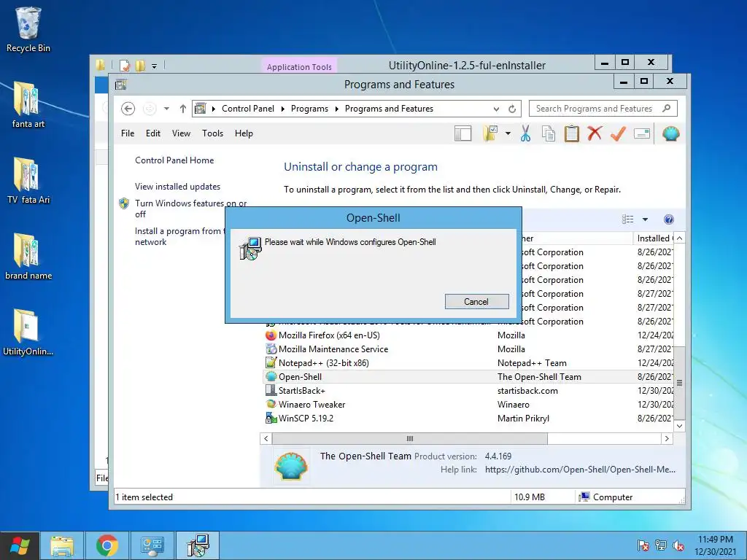Click the Open-Shell settings shell toolbar icon
The width and height of the screenshot is (747, 560).
pos(670,134)
